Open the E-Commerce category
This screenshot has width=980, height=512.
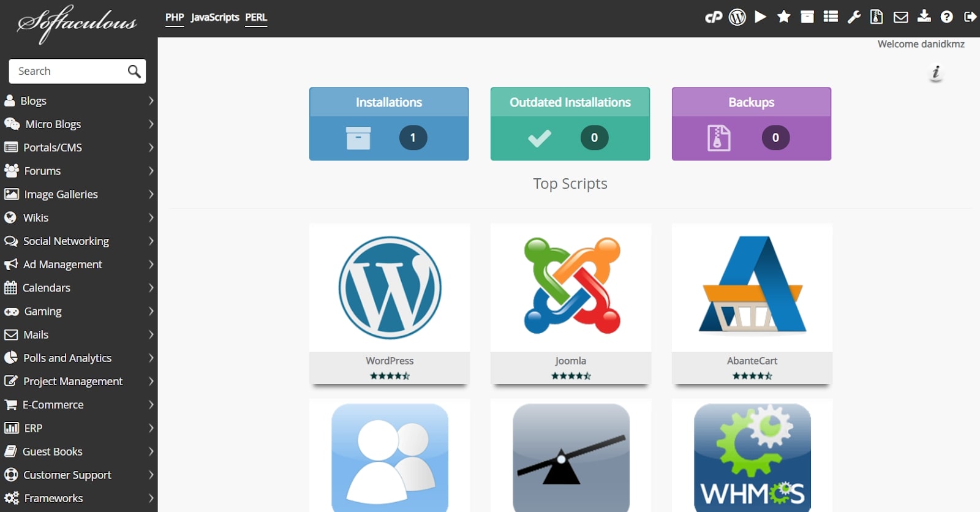78,404
